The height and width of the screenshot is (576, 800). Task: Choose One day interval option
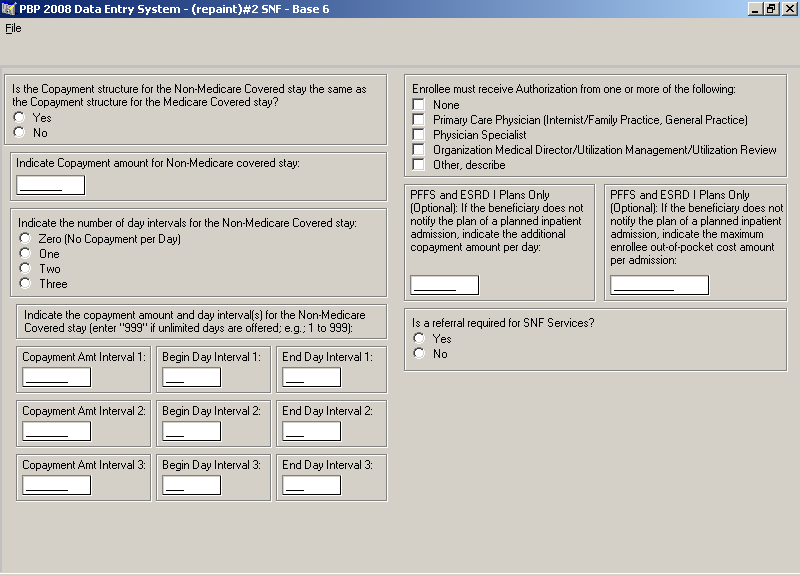click(x=25, y=254)
